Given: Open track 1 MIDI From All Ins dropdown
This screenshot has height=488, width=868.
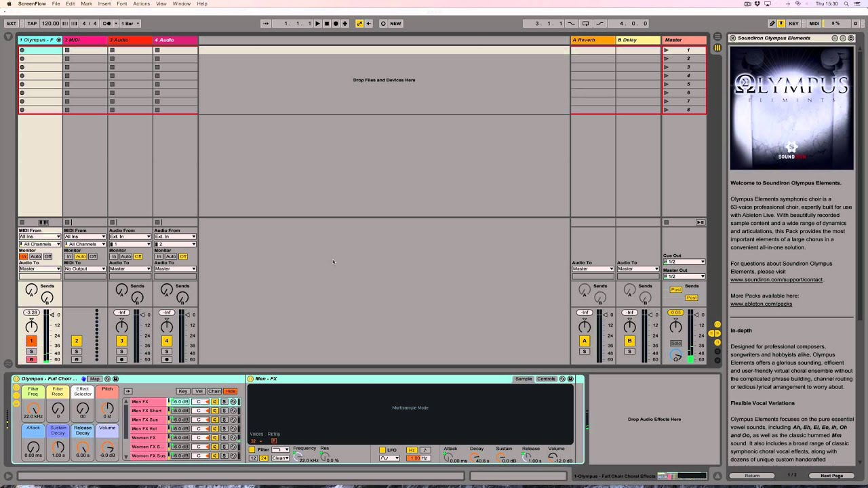Looking at the screenshot, I should [40, 237].
